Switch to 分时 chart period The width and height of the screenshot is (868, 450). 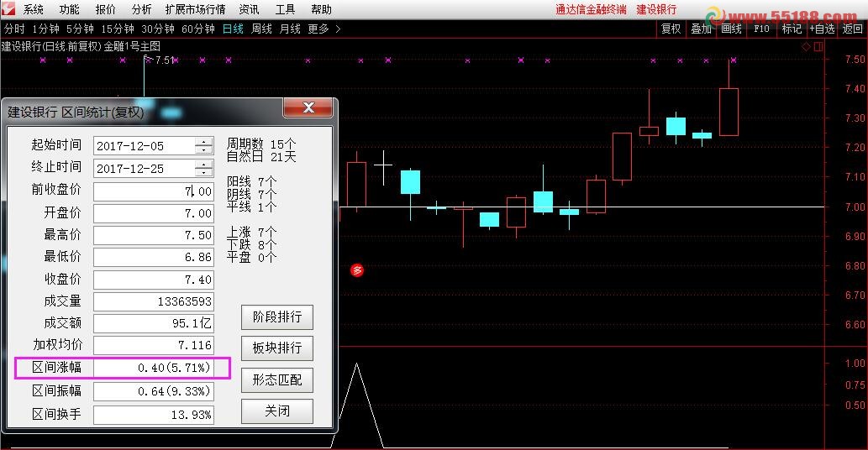[14, 29]
